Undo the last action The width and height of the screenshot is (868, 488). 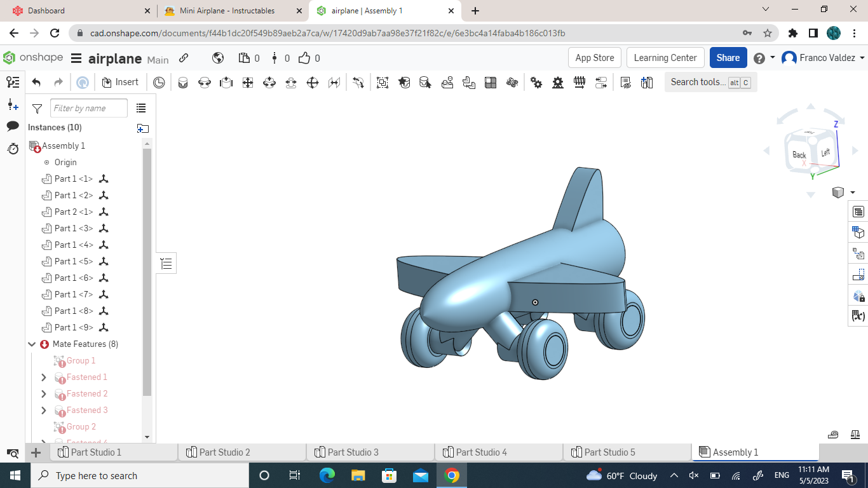[x=36, y=81]
